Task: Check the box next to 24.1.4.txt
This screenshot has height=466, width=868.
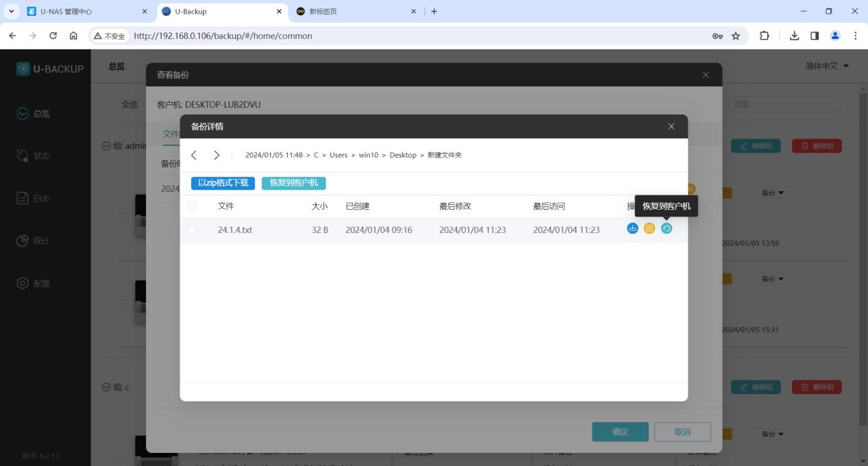Action: 192,230
